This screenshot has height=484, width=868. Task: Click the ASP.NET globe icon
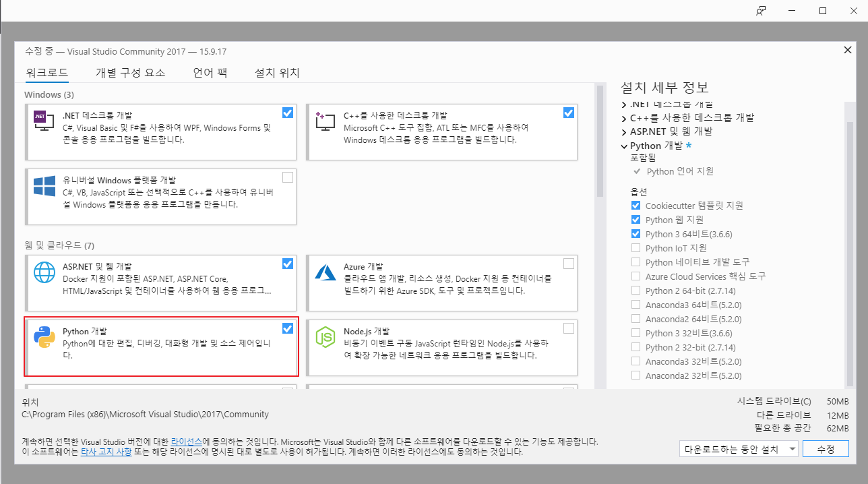pos(44,272)
